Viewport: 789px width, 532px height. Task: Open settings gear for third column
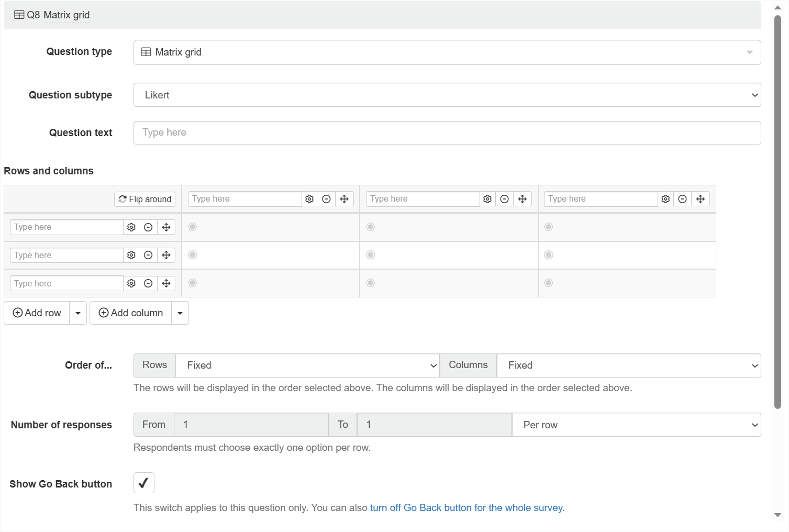click(x=665, y=199)
